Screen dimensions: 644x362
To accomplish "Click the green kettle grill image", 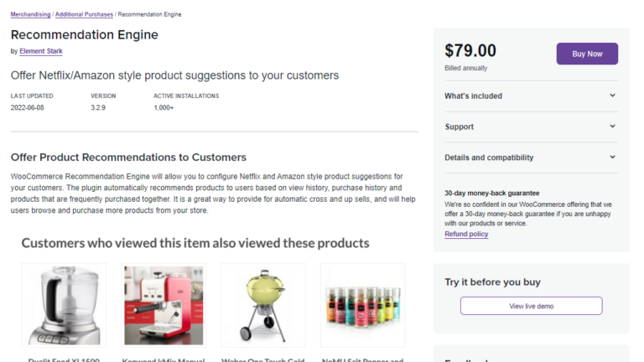I will click(262, 306).
